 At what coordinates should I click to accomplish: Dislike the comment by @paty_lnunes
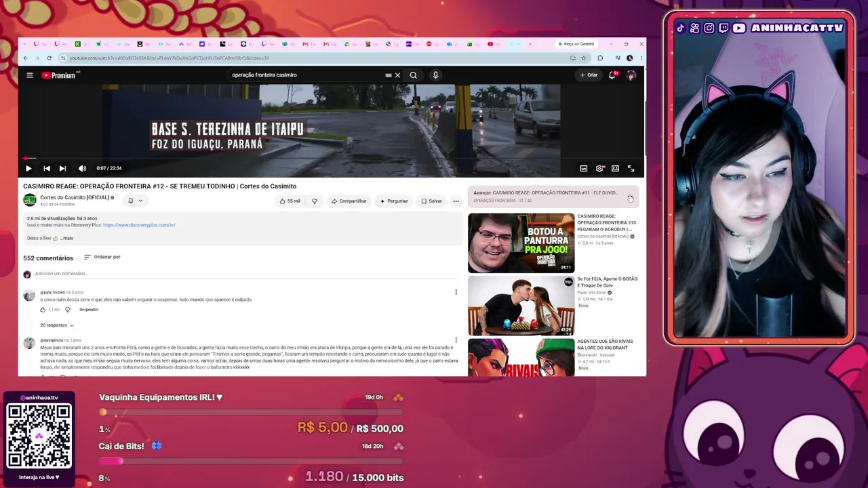pos(67,310)
